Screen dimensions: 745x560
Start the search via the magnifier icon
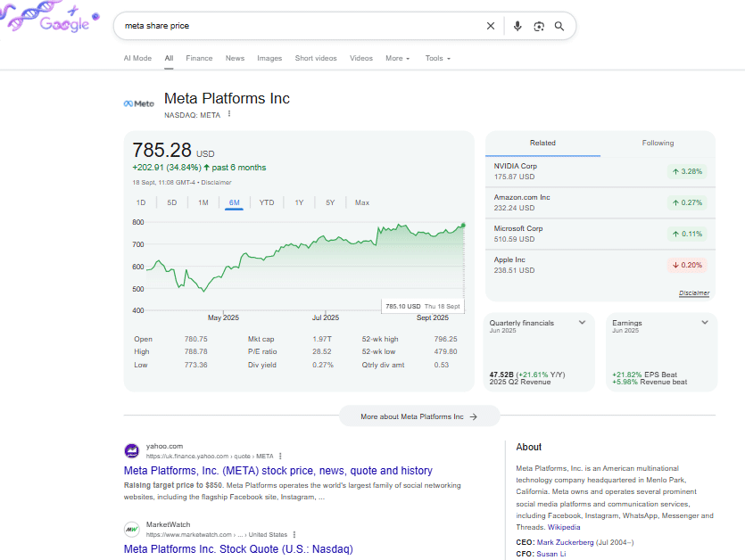click(x=559, y=26)
